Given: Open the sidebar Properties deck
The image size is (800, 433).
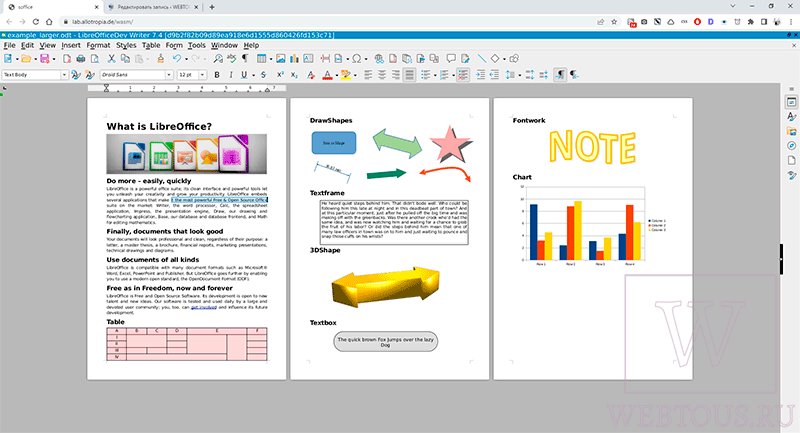Looking at the screenshot, I should tap(791, 103).
